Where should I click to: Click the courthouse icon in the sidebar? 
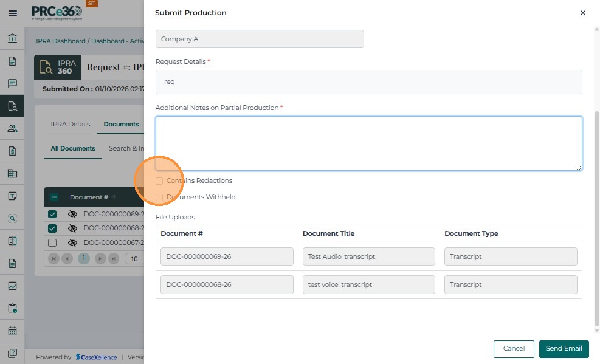click(12, 39)
